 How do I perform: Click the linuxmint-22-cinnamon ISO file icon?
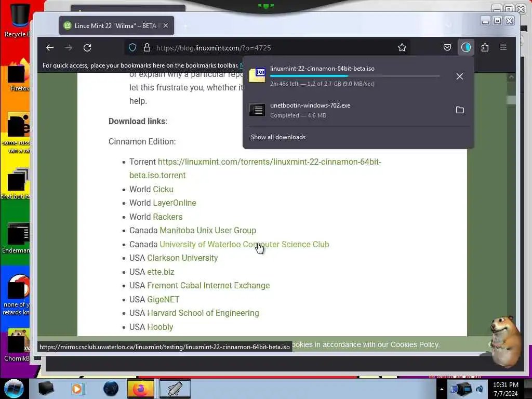click(257, 75)
